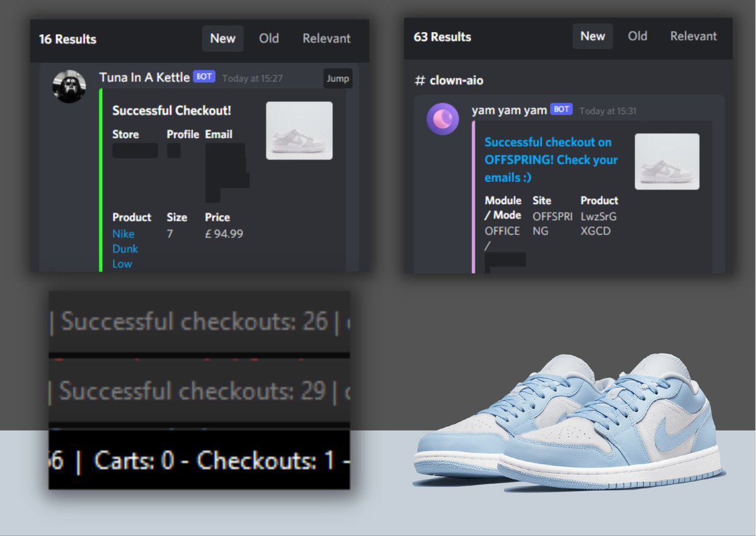
Task: Click the Successful Checkout! title
Action: coord(171,111)
